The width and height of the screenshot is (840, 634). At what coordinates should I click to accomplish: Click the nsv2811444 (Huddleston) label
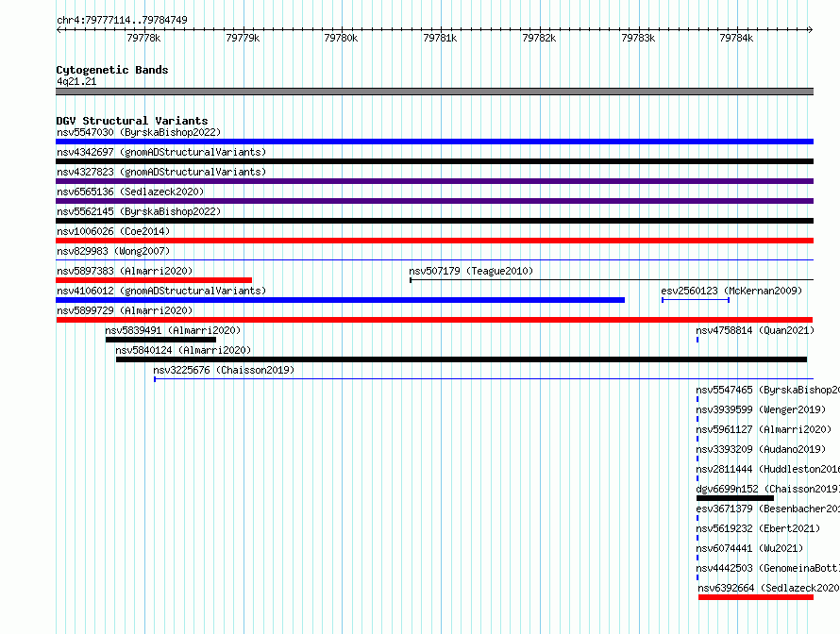[x=767, y=469]
